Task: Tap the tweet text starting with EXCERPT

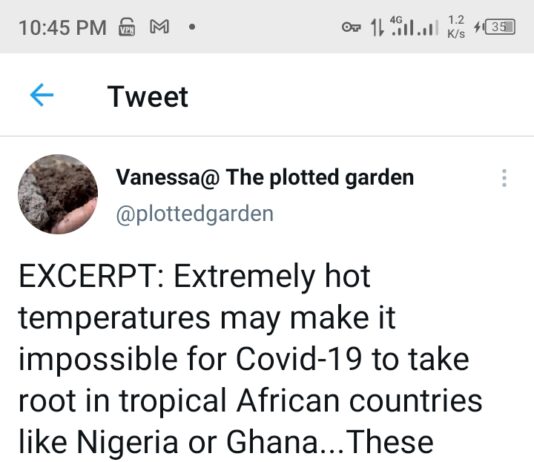Action: [250, 359]
